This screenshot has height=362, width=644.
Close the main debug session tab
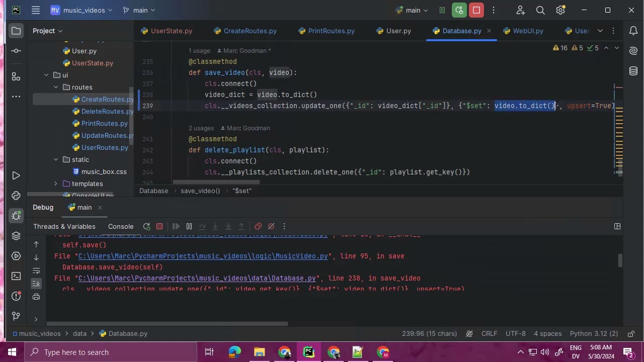[x=100, y=207]
